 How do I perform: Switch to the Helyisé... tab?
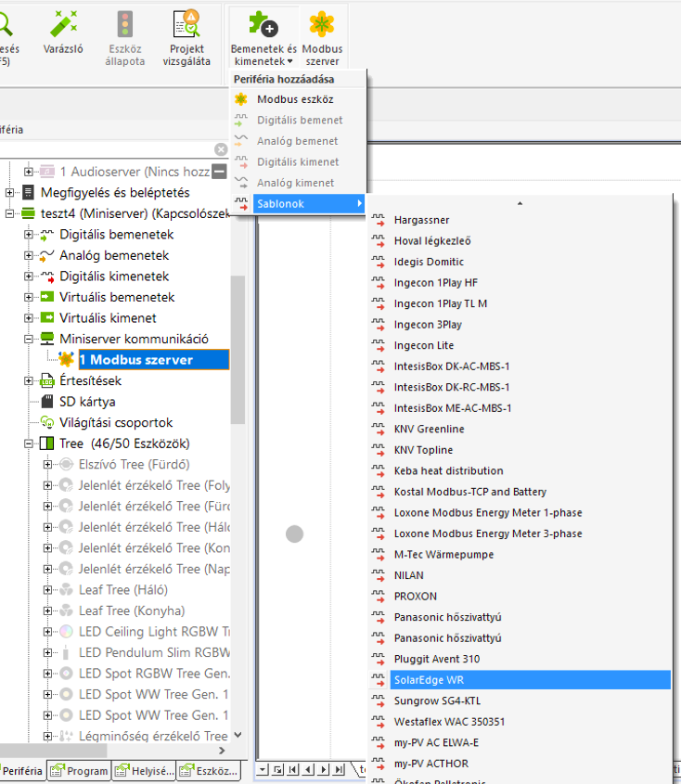click(144, 771)
